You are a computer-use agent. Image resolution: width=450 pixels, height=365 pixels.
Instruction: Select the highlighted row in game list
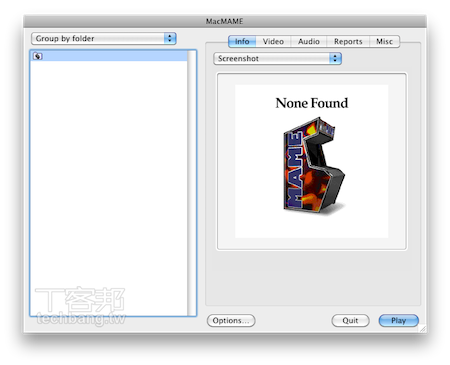[x=109, y=56]
